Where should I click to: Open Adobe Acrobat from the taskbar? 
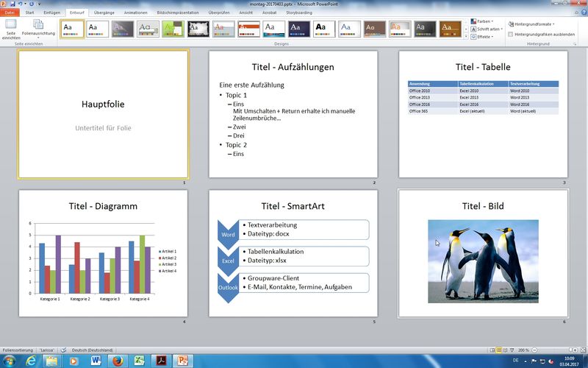tap(161, 361)
